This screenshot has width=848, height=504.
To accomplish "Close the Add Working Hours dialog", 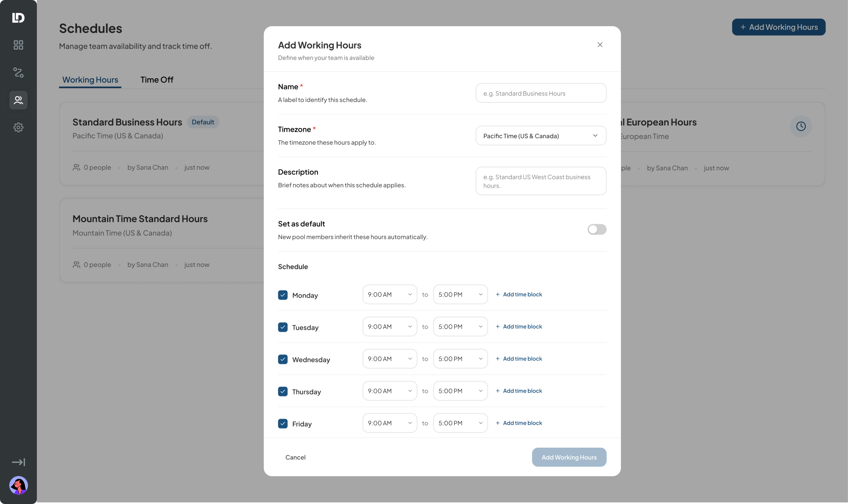I will coord(600,45).
